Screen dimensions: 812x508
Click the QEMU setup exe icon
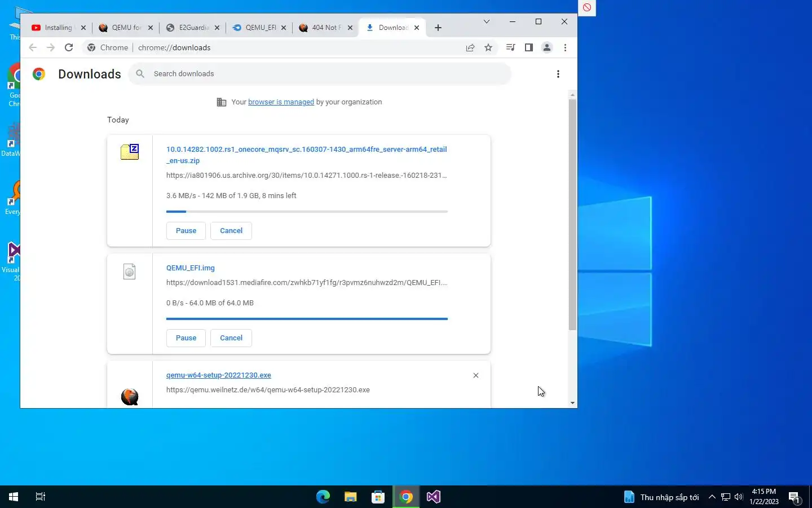[x=130, y=397]
